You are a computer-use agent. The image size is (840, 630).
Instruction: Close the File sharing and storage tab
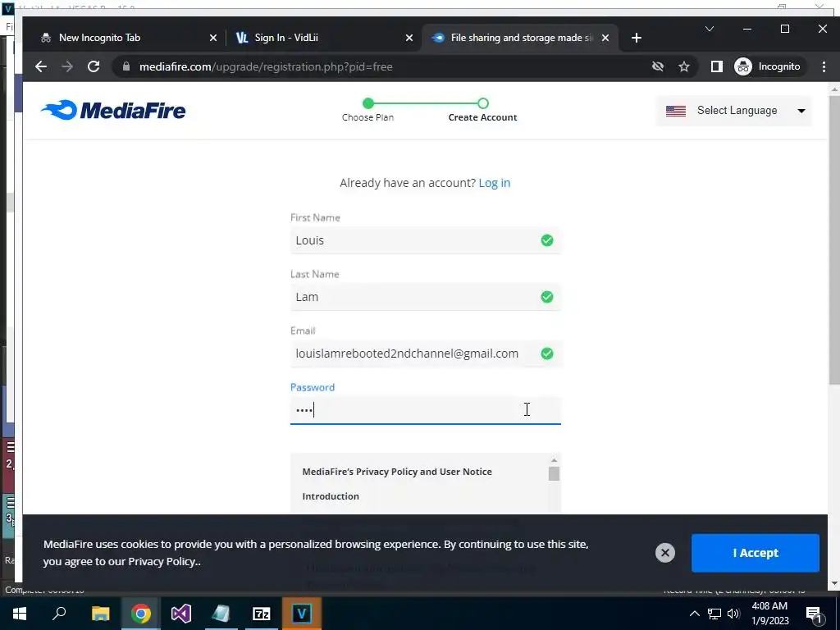click(605, 38)
